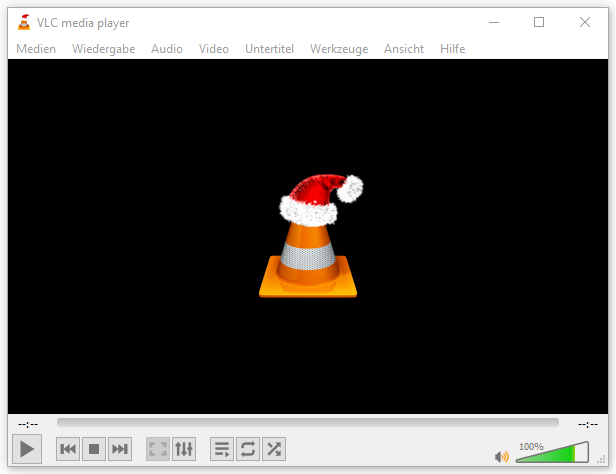The height and width of the screenshot is (474, 616).
Task: Click the VLC cone icon in title bar
Action: point(24,22)
